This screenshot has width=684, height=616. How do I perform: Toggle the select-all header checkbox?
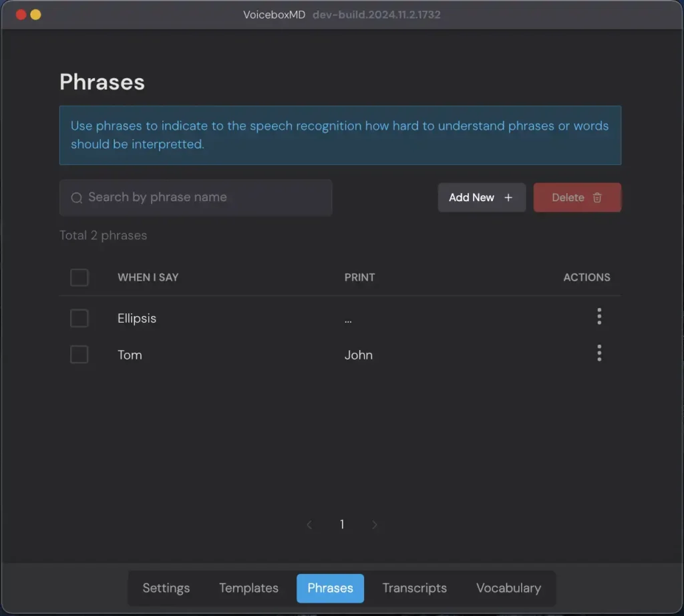(x=79, y=277)
